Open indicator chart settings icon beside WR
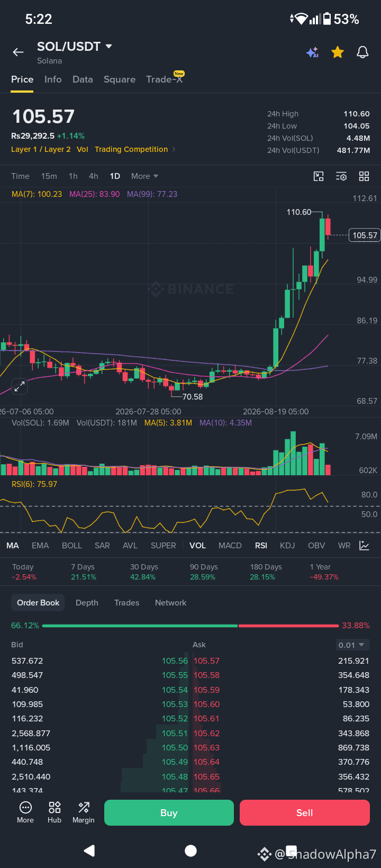 tap(364, 545)
